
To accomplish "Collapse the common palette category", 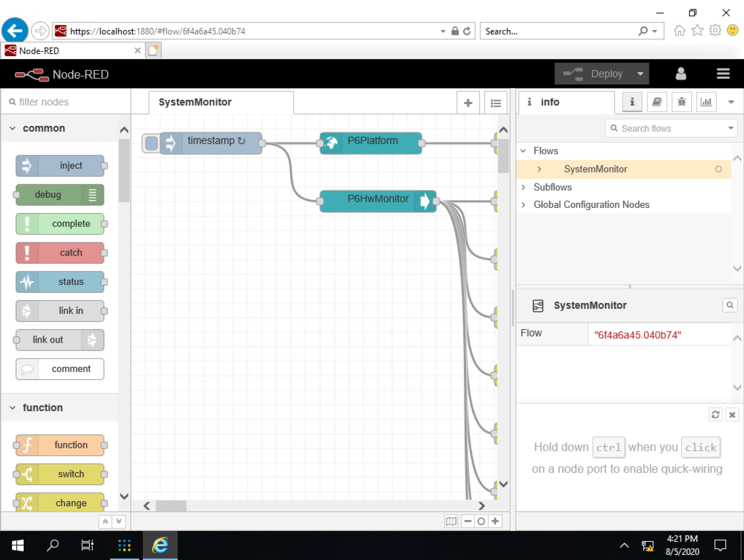I will point(13,128).
